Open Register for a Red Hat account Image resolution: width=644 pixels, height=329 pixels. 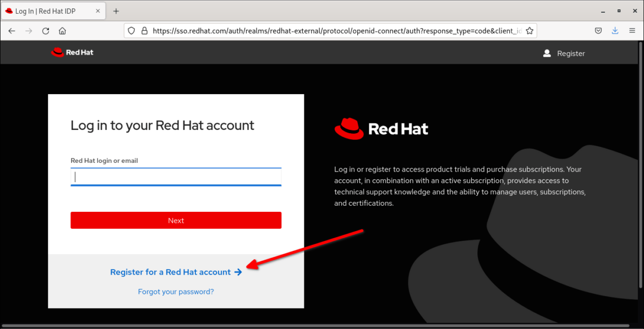coord(171,272)
